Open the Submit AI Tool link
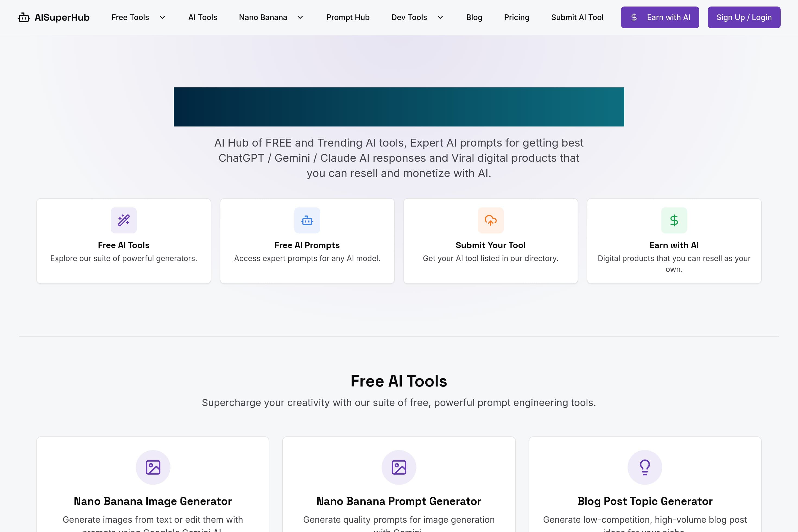Screen dimensions: 798x532 point(577,17)
